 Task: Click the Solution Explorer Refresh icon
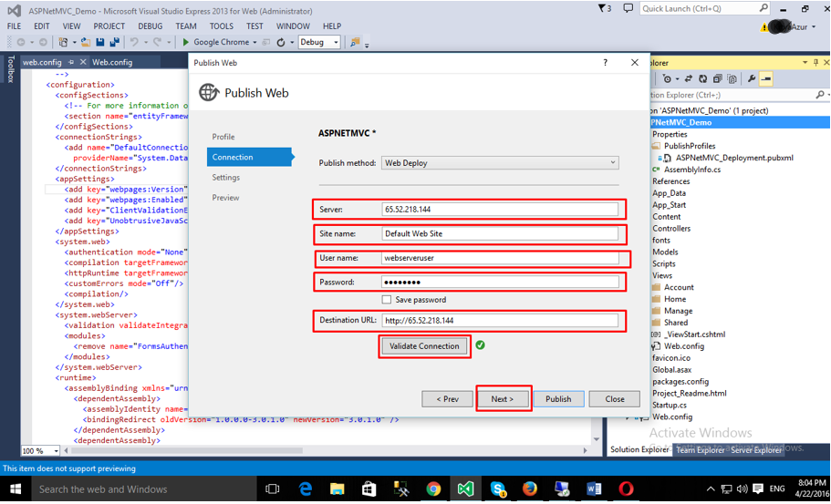pyautogui.click(x=702, y=79)
